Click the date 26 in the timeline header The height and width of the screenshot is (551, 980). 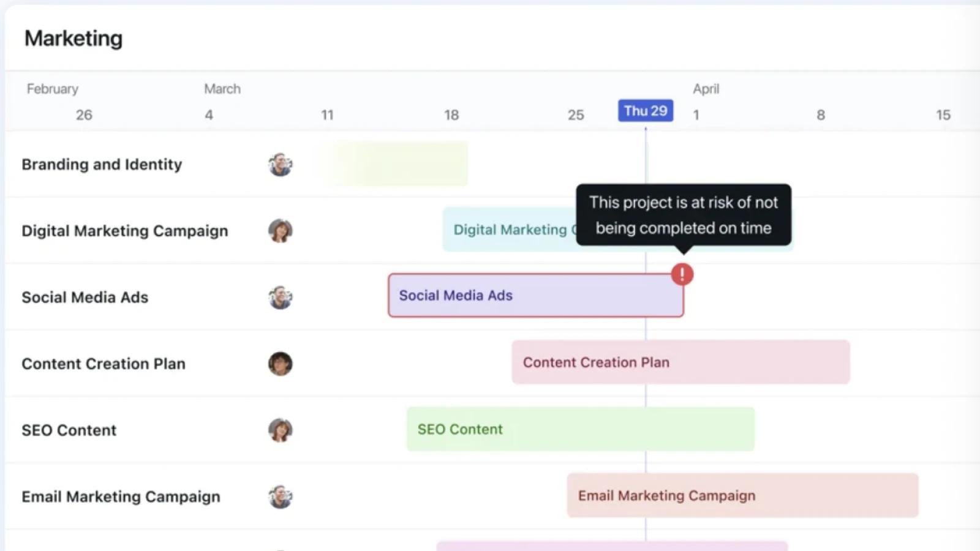tap(84, 115)
